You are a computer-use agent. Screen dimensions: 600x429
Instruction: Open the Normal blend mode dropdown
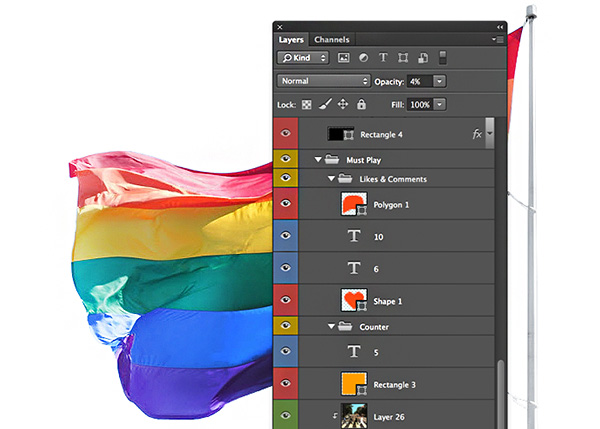coord(324,81)
